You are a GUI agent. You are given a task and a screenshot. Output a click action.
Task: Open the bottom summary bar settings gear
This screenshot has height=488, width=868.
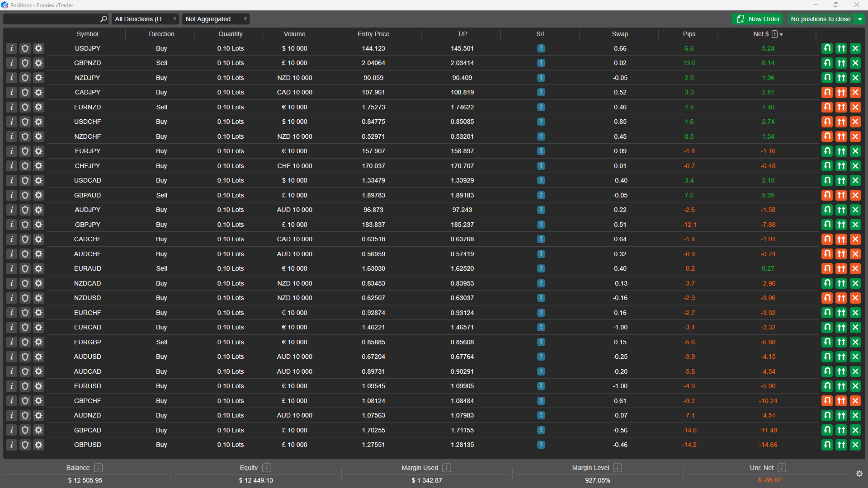coord(859,474)
